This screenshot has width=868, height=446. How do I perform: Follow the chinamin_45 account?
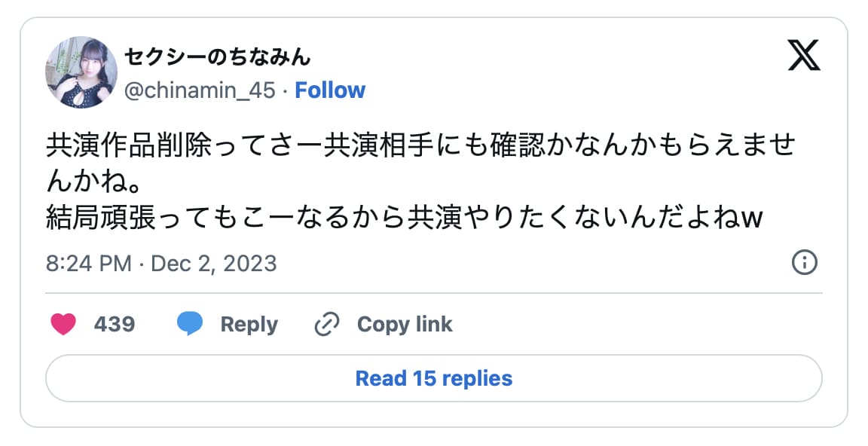330,90
